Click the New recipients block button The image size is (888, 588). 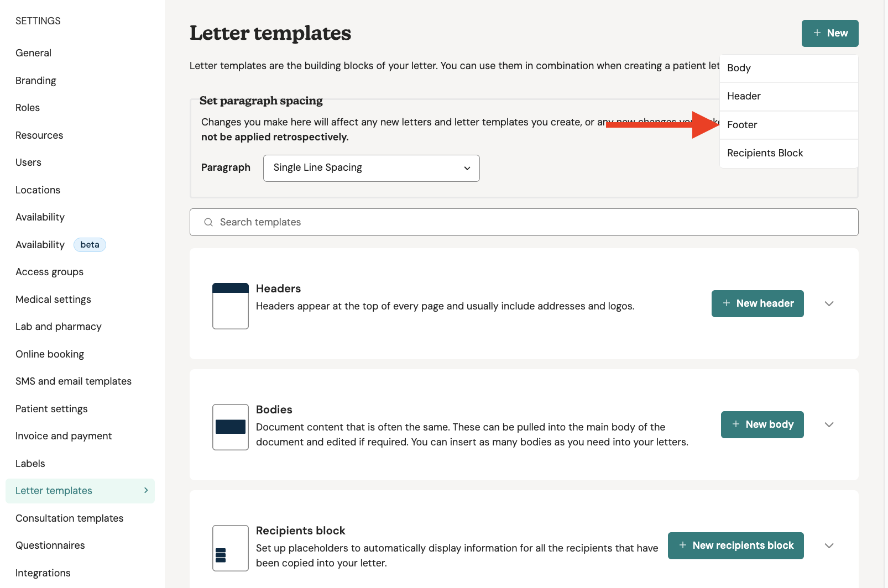[735, 545]
